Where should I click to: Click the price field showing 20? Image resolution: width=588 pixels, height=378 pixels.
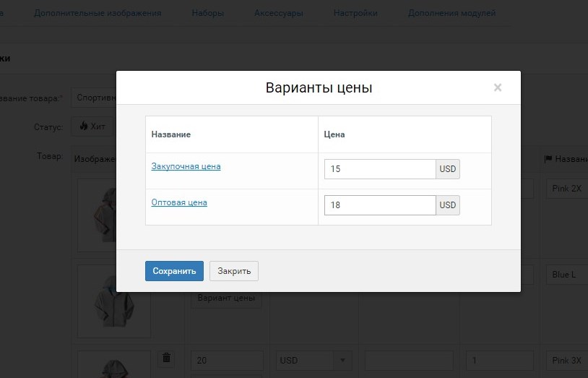pyautogui.click(x=228, y=361)
